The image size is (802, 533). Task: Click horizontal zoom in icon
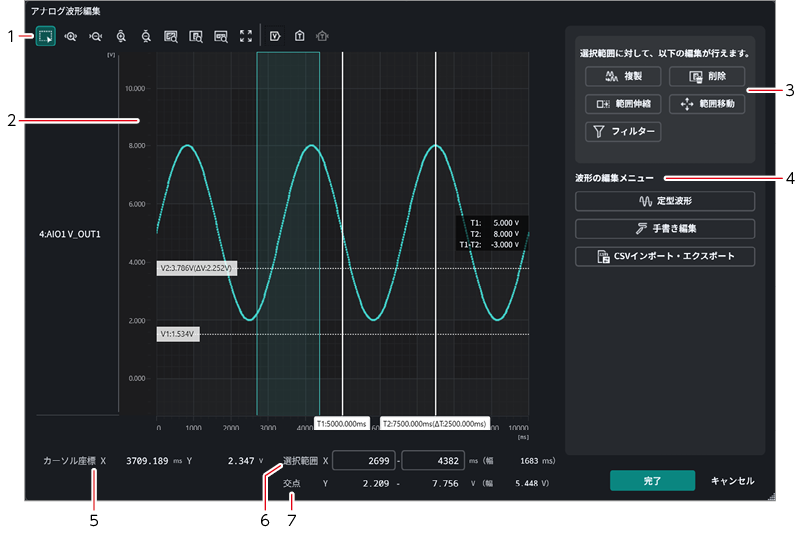[x=71, y=36]
